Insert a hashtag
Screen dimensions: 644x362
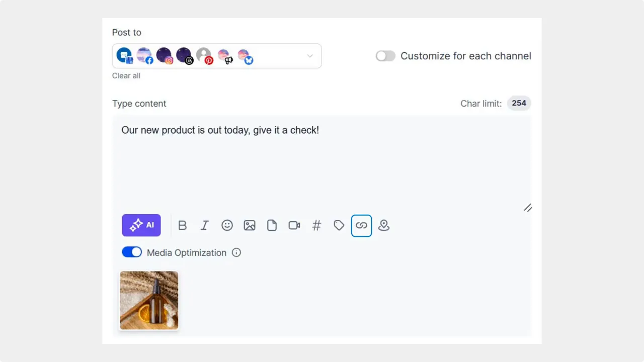316,225
